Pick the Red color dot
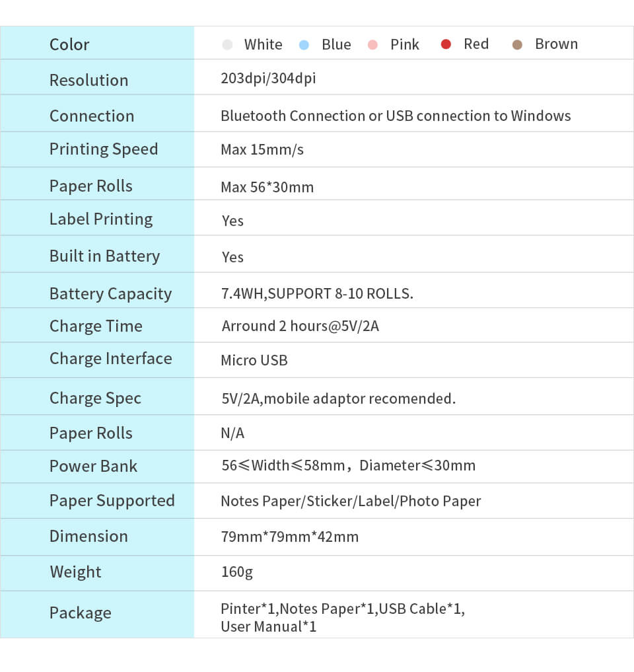 (x=446, y=44)
